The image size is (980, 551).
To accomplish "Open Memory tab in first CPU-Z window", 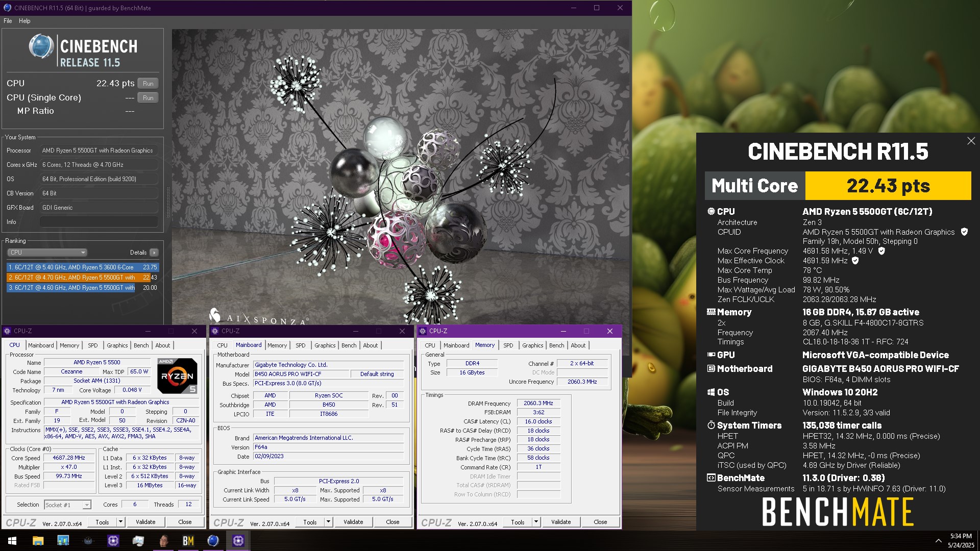I will pyautogui.click(x=69, y=345).
